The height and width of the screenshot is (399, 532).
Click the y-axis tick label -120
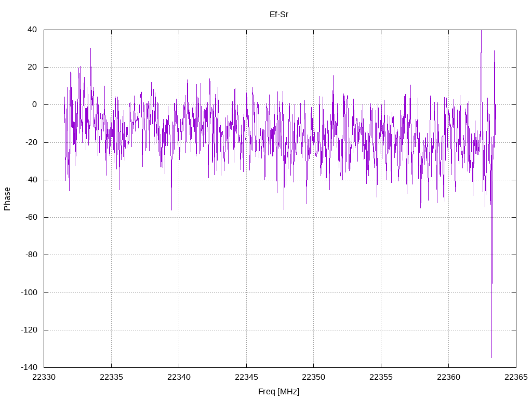click(x=29, y=330)
